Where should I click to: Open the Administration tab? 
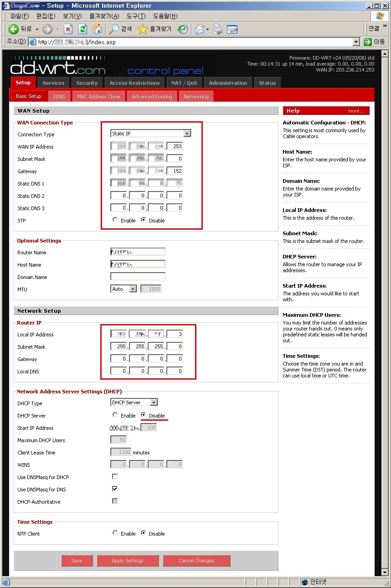(x=228, y=83)
